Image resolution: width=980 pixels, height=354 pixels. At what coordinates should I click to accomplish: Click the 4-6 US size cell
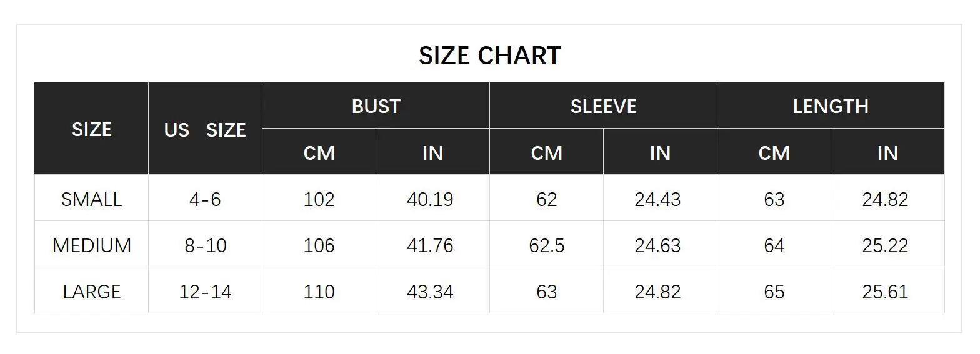click(205, 199)
